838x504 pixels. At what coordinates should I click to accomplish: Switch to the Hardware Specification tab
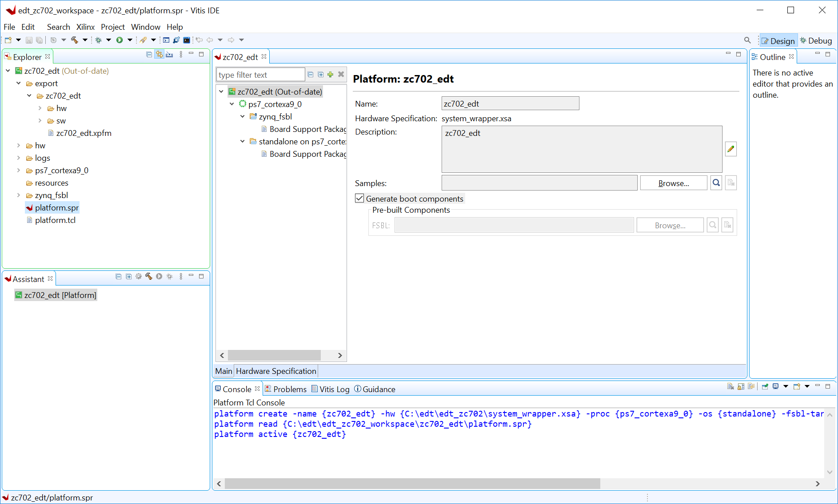click(x=276, y=371)
